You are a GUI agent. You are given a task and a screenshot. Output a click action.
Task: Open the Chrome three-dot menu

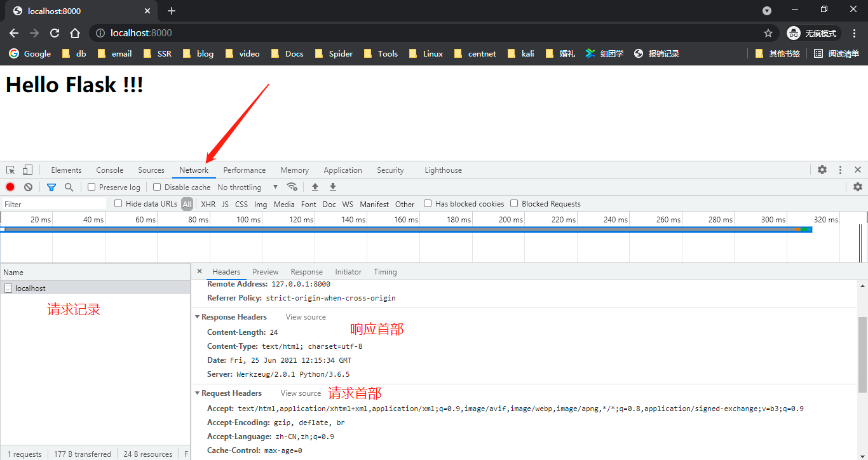point(854,33)
